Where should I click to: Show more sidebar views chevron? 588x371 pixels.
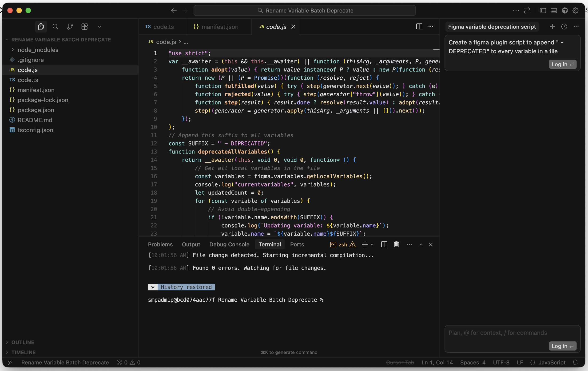pyautogui.click(x=99, y=27)
